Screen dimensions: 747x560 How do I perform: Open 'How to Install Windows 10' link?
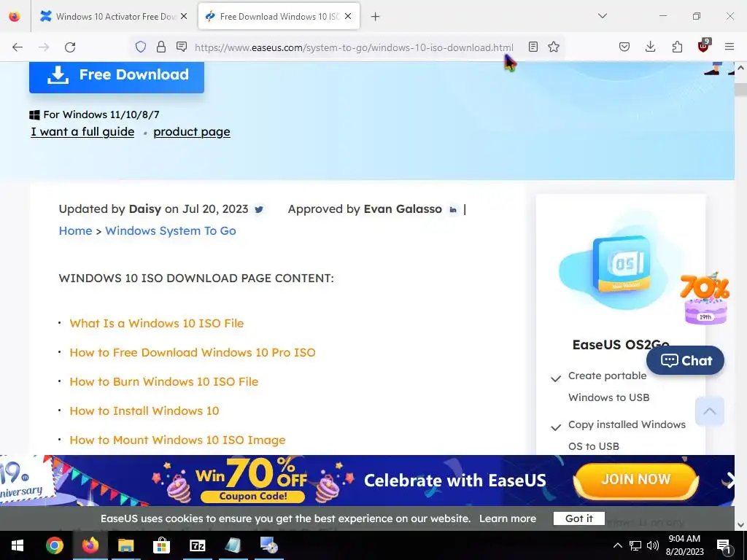(144, 411)
